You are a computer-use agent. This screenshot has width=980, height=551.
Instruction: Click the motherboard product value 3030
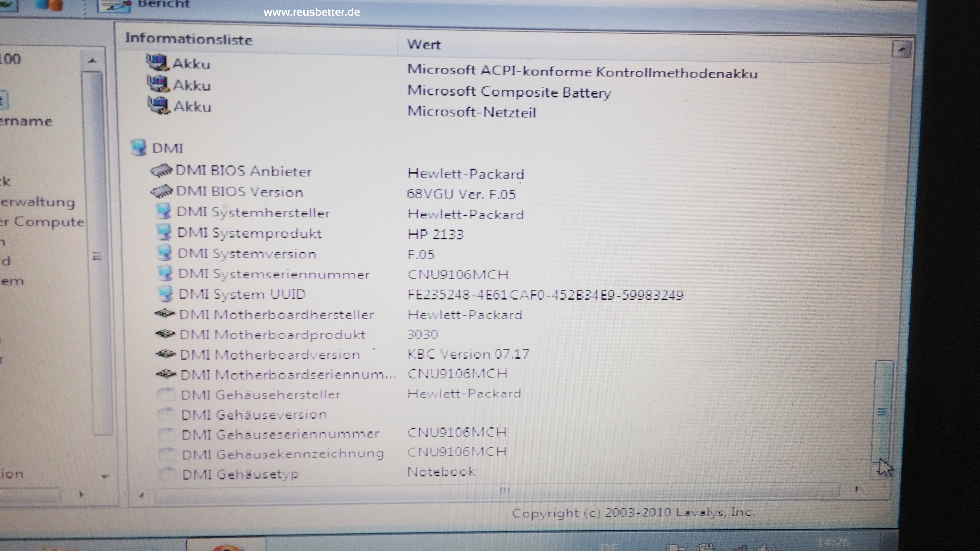pos(422,334)
